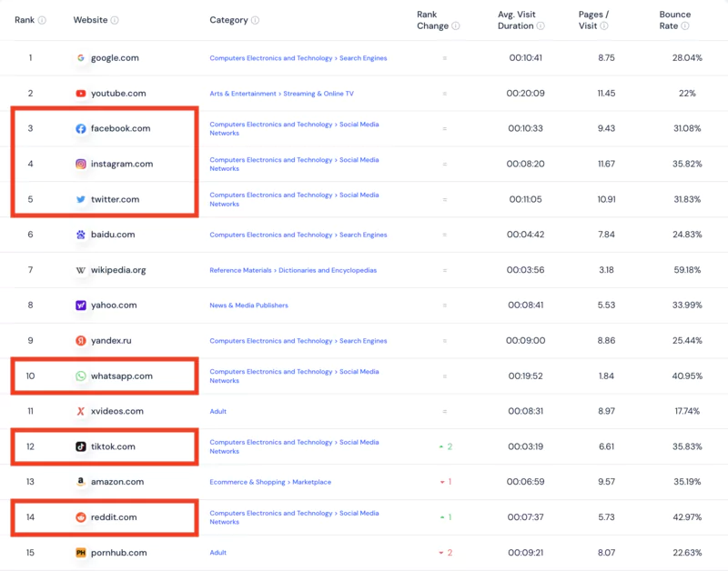Open the amazon.com website link
728x571 pixels.
coord(117,482)
